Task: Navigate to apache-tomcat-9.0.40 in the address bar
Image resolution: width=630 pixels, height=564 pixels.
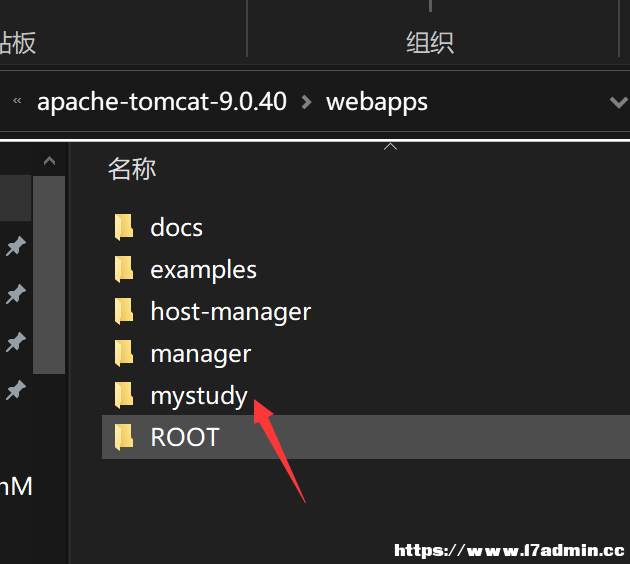Action: [x=162, y=101]
